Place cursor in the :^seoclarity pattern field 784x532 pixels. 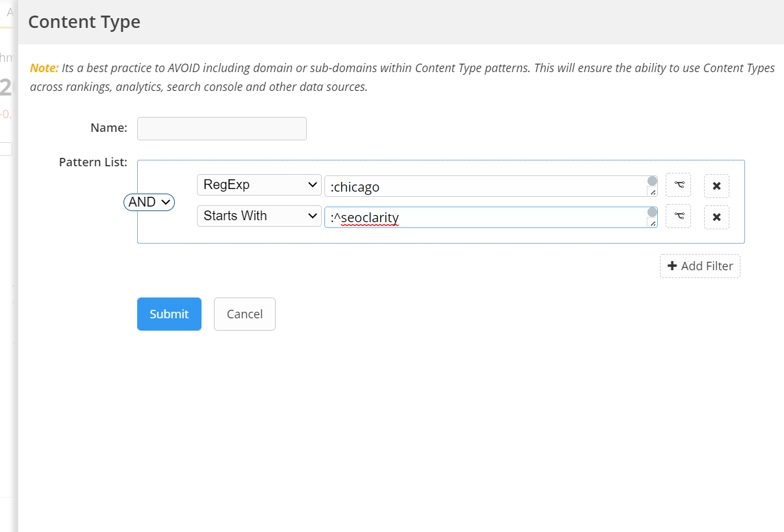pos(484,218)
